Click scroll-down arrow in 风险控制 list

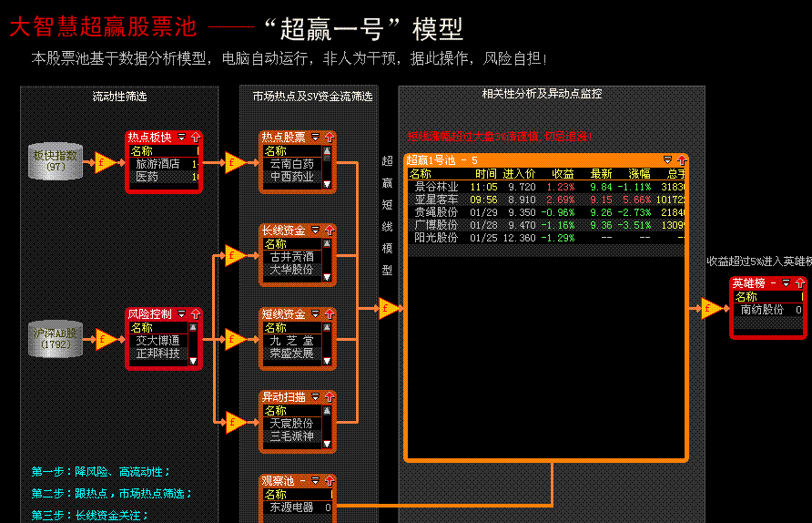pyautogui.click(x=193, y=361)
